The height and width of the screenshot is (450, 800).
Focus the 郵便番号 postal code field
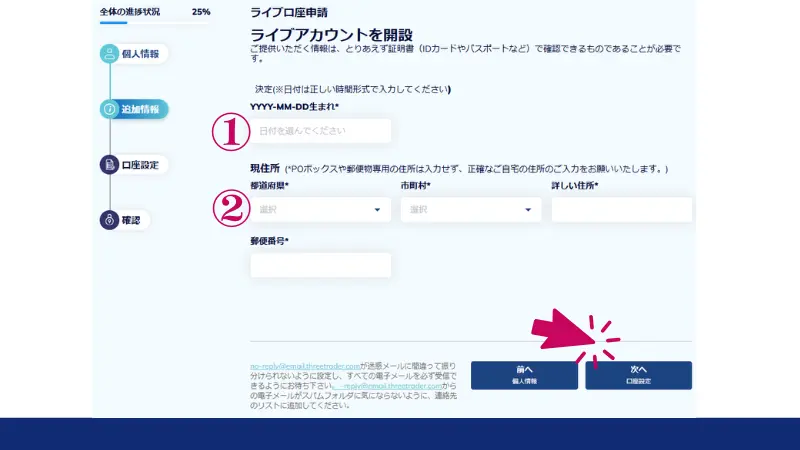pos(320,265)
